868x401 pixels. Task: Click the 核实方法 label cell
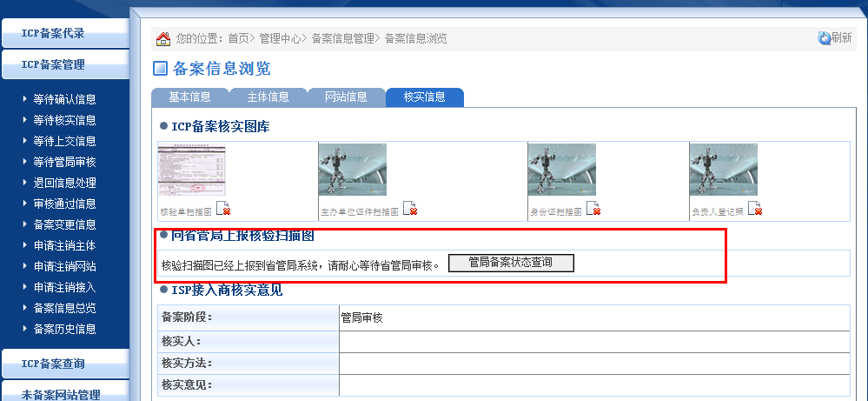[x=248, y=364]
